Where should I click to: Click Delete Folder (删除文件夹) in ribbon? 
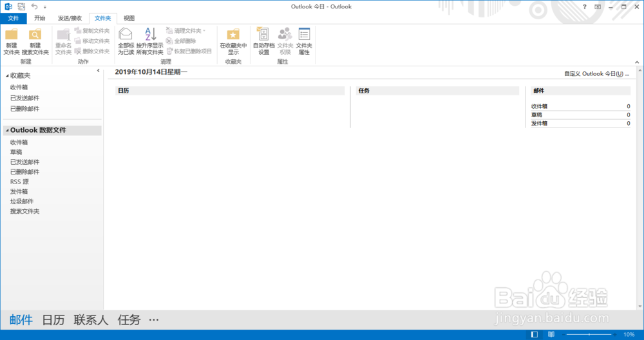coord(92,52)
